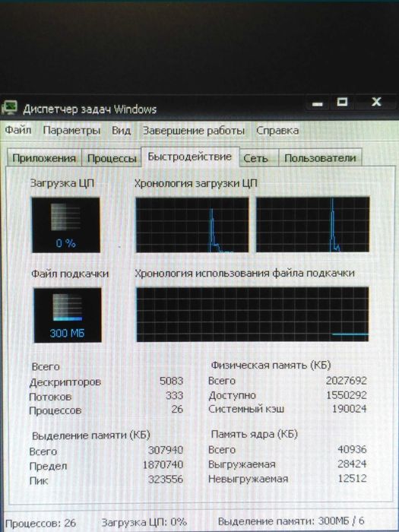Viewport: 399px width, 532px height.
Task: Click status bar Загрузка ЦП: 0% entry
Action: pos(144,522)
